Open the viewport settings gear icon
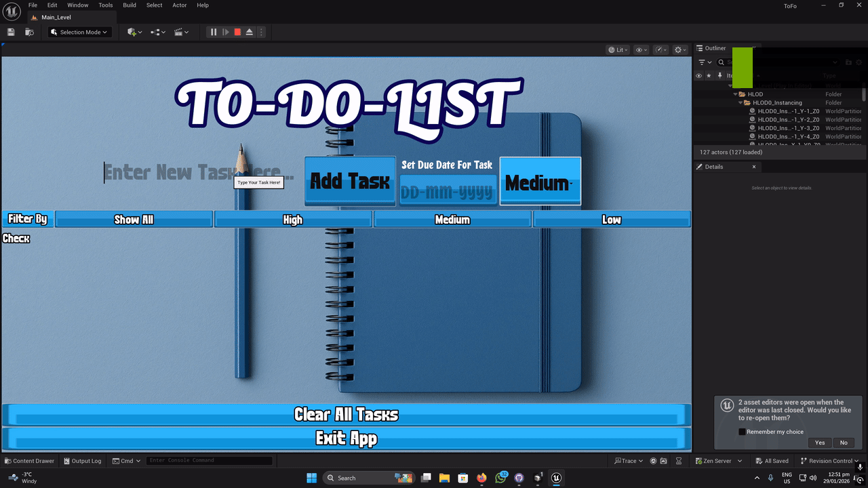The height and width of the screenshot is (488, 868). [x=679, y=49]
